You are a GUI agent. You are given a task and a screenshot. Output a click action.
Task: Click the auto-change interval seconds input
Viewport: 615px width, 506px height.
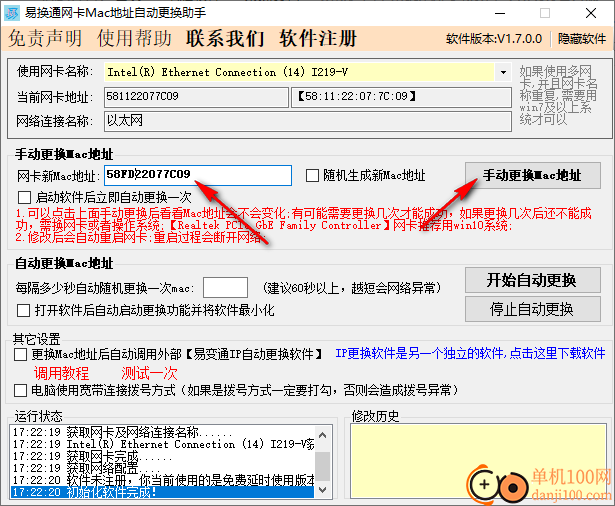[225, 288]
